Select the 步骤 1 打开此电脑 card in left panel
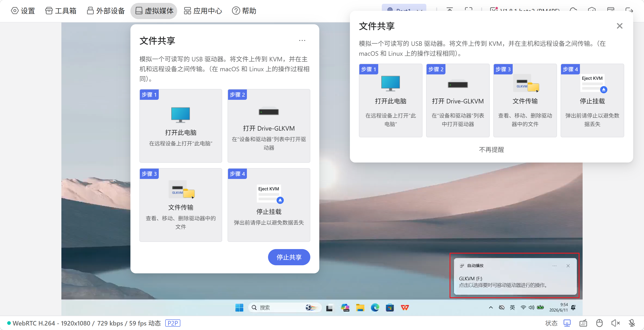Image resolution: width=644 pixels, height=330 pixels. 181,126
